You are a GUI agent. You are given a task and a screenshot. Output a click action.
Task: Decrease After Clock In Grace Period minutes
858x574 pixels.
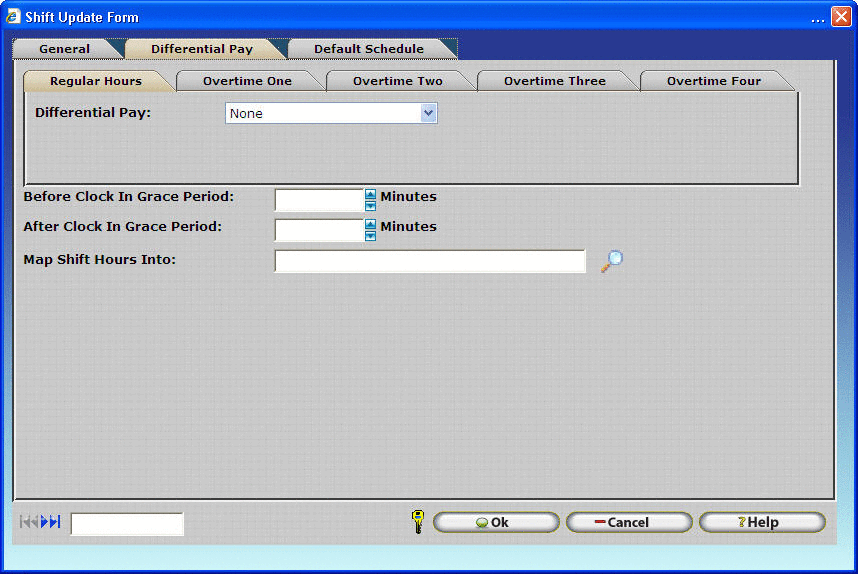pyautogui.click(x=370, y=236)
